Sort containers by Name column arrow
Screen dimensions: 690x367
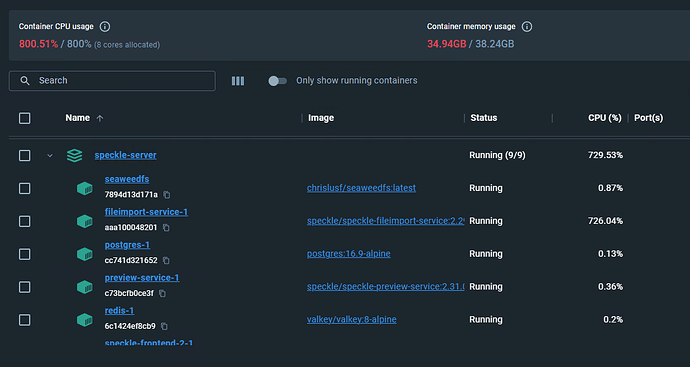point(100,118)
